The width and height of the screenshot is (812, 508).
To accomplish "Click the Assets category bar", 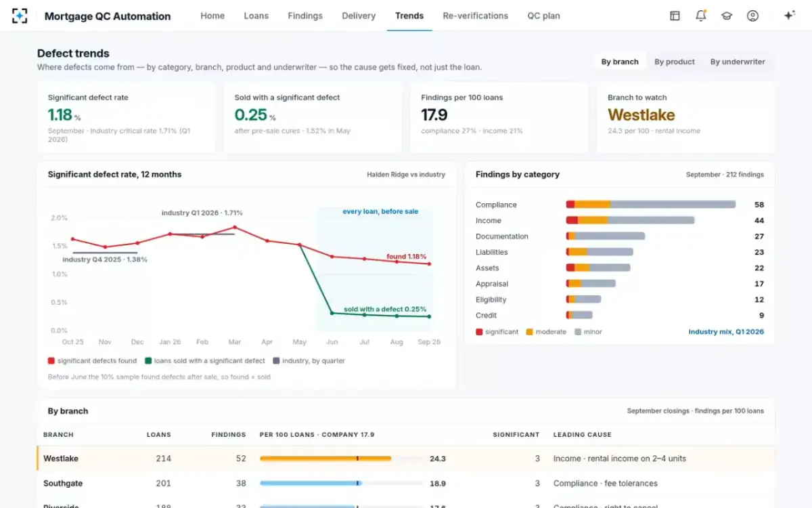I will point(598,268).
